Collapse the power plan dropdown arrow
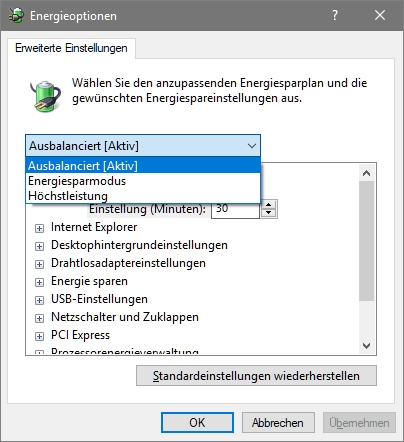The height and width of the screenshot is (442, 404). click(252, 146)
